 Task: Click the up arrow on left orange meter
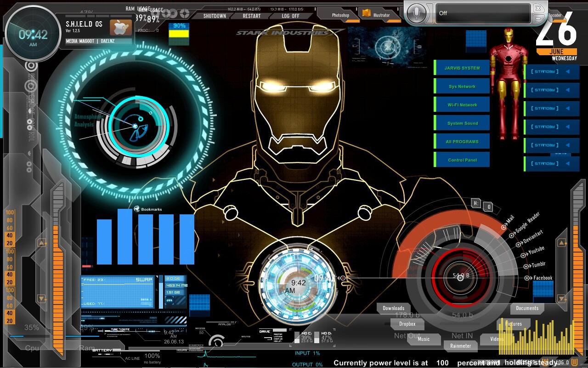pyautogui.click(x=42, y=242)
